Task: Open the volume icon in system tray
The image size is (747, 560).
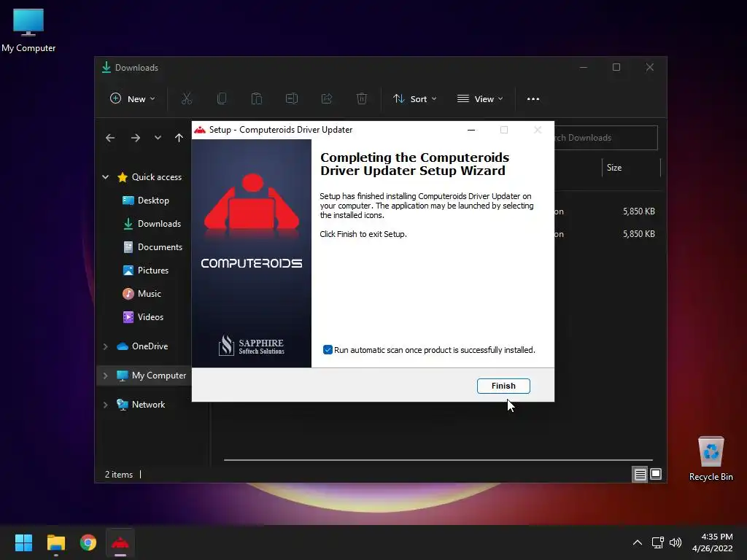Action: point(676,542)
